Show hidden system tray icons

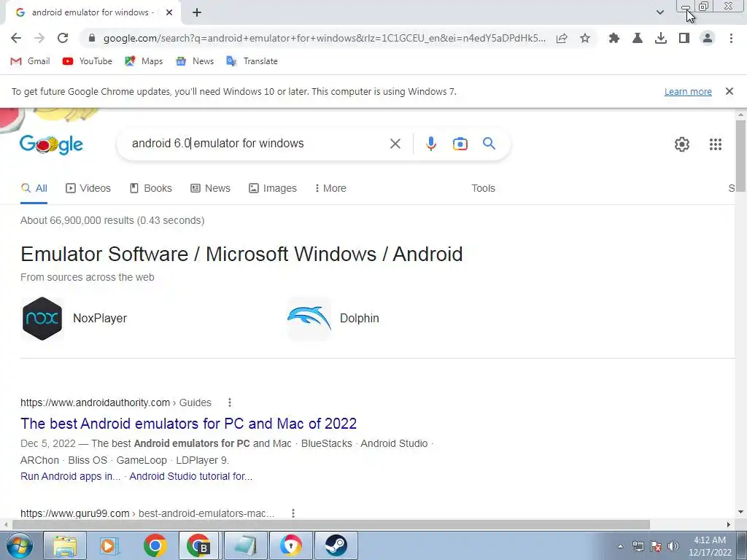(x=620, y=546)
